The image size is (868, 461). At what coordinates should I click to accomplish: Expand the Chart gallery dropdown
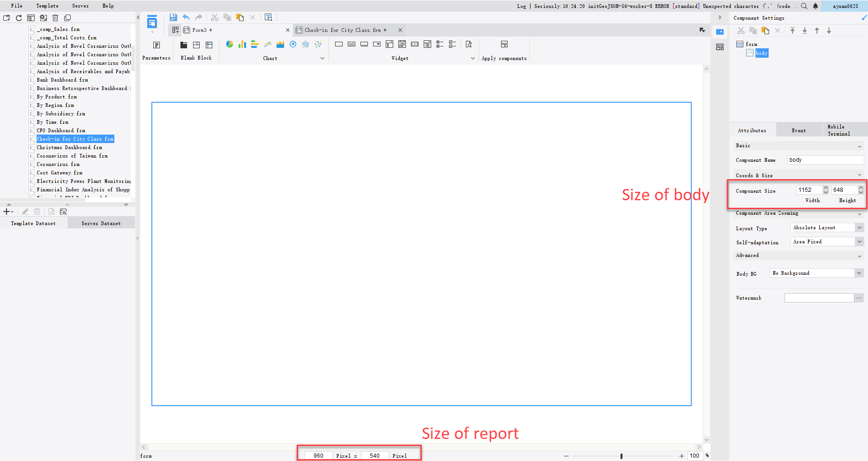click(322, 58)
